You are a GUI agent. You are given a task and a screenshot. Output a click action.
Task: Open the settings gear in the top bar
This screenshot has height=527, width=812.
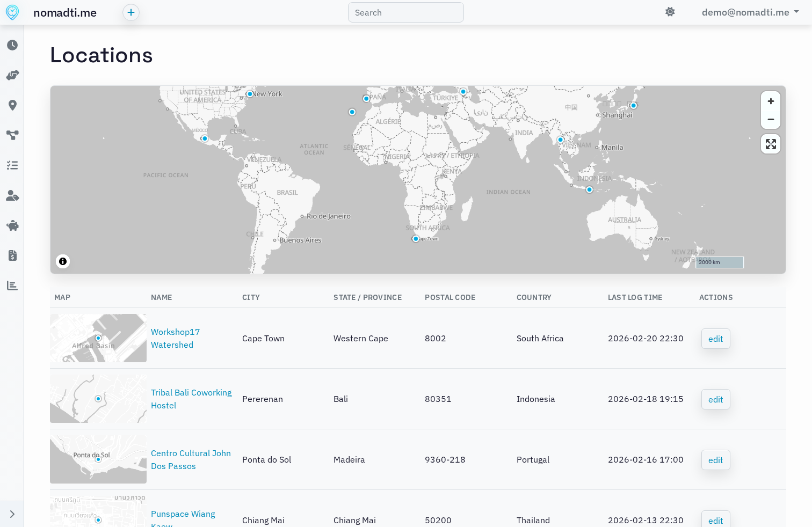(x=670, y=11)
